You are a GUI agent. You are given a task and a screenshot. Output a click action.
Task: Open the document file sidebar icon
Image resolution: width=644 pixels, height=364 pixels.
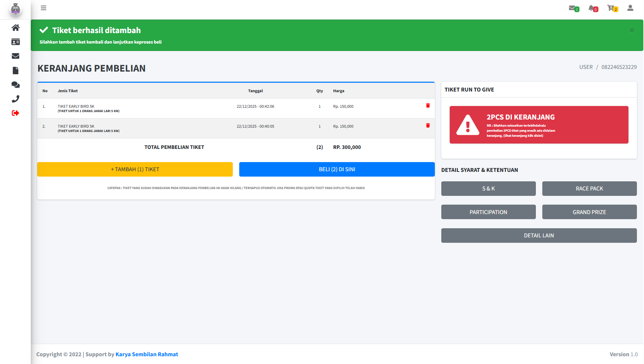tap(16, 71)
